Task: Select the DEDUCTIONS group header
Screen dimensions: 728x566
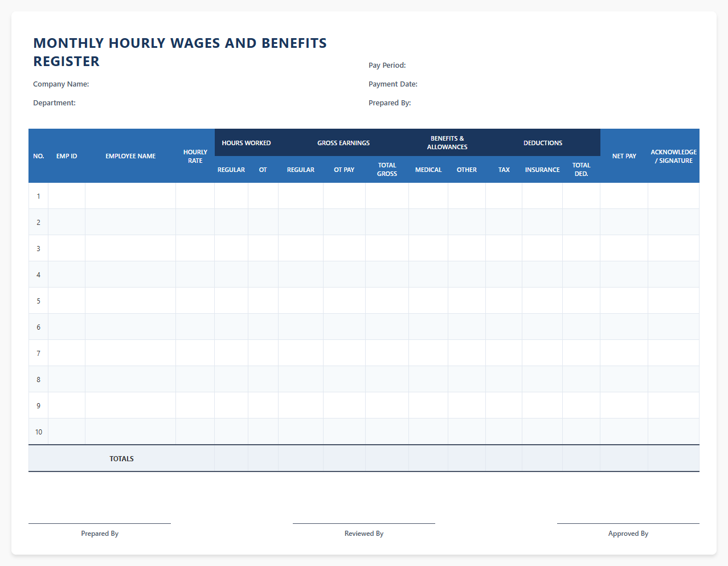Action: (543, 143)
